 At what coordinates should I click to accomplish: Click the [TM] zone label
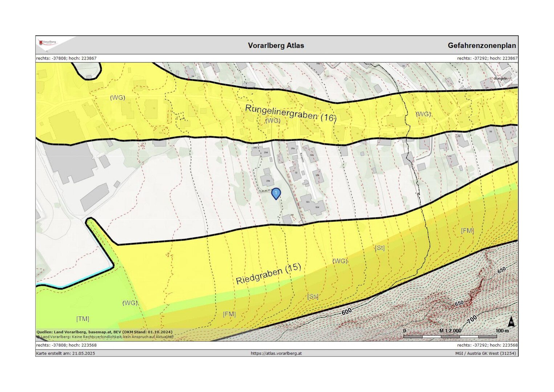82,319
